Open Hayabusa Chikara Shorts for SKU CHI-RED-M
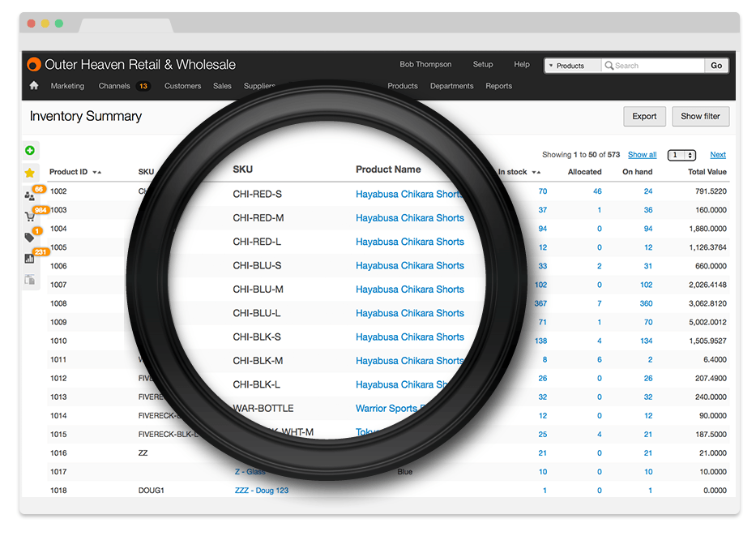 coord(410,218)
